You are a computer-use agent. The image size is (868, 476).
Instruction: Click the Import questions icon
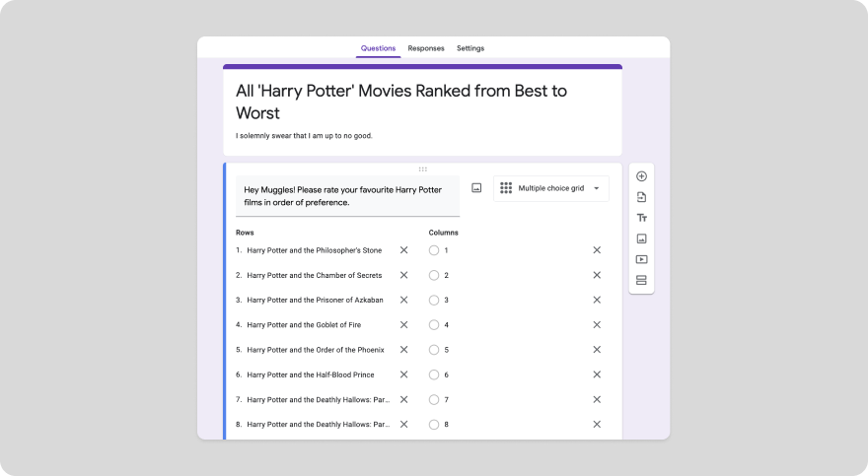pos(641,197)
